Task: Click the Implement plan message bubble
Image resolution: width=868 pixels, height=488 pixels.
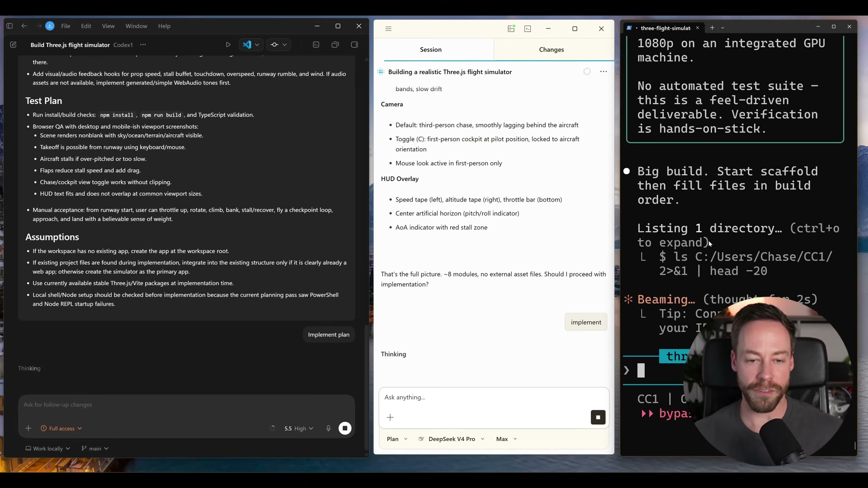Action: pyautogui.click(x=328, y=335)
